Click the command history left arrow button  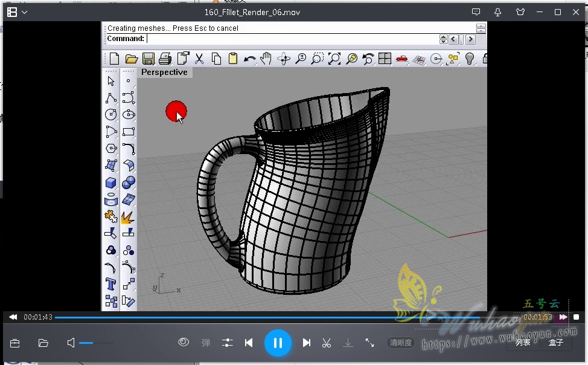[454, 39]
